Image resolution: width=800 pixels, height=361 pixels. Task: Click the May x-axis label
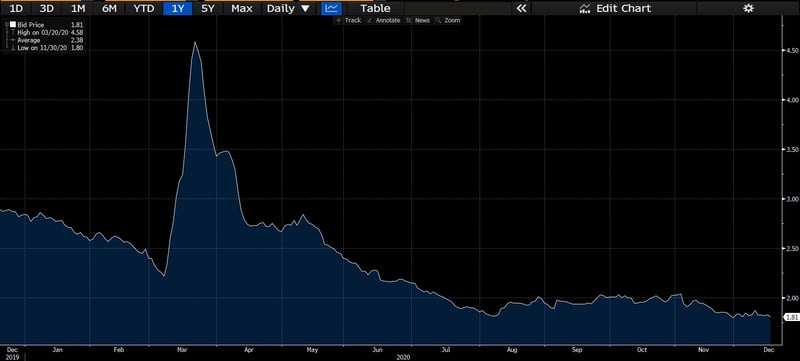pyautogui.click(x=312, y=350)
